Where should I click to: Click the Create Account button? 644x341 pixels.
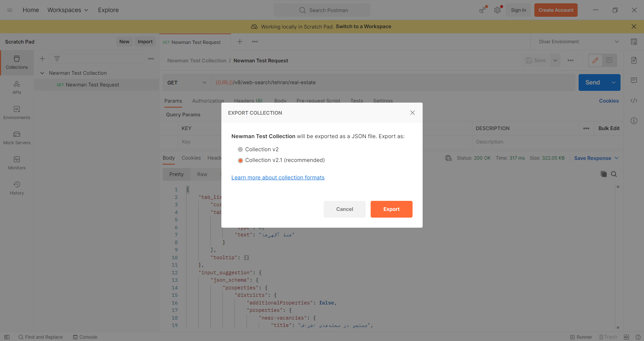(556, 10)
